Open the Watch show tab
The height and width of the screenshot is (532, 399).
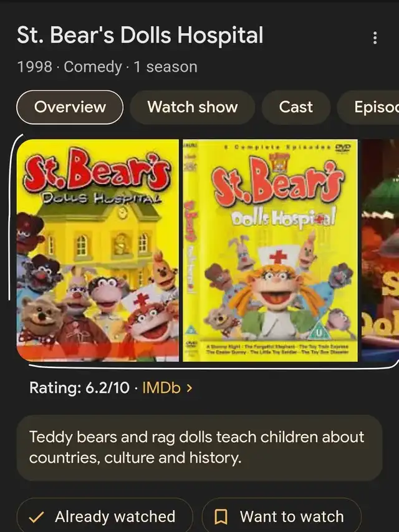click(193, 107)
